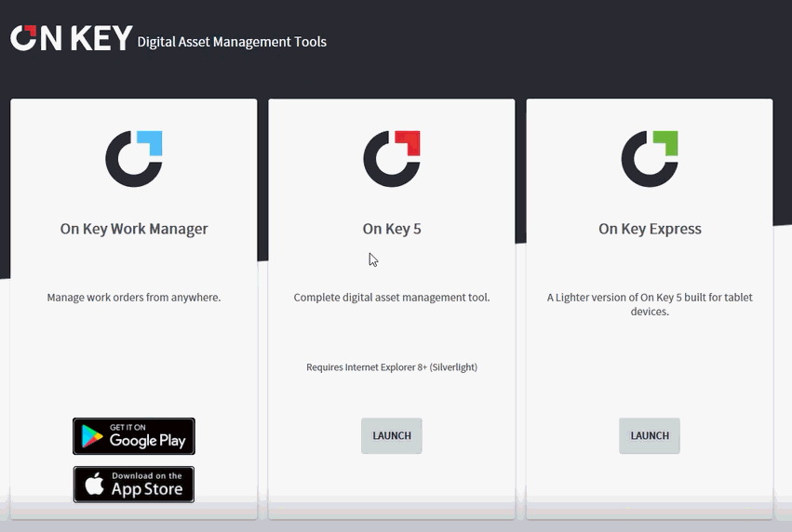Open the Download on the App Store badge
This screenshot has height=532, width=792.
tap(134, 485)
